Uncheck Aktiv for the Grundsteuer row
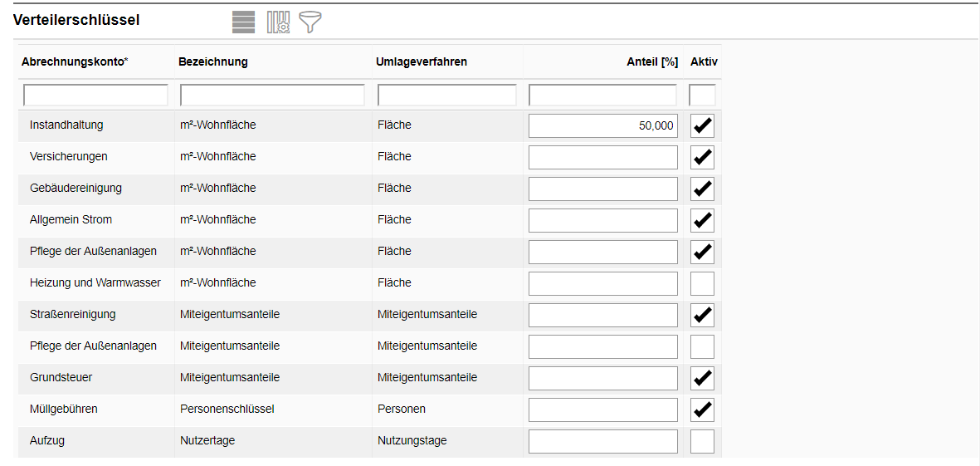 (x=702, y=379)
